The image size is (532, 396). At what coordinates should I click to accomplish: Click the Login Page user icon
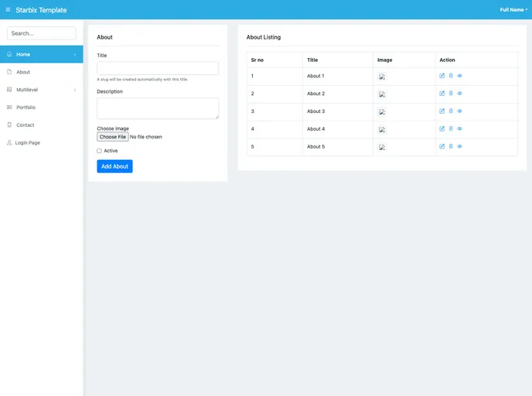click(9, 142)
